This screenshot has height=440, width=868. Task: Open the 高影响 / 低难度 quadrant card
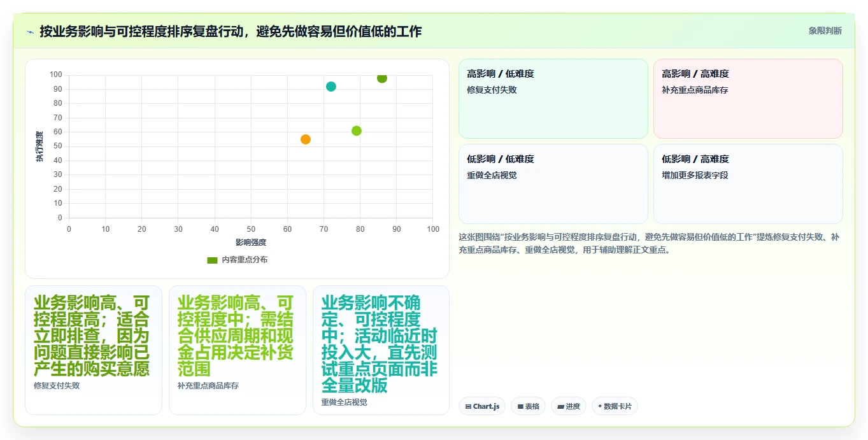coord(553,99)
